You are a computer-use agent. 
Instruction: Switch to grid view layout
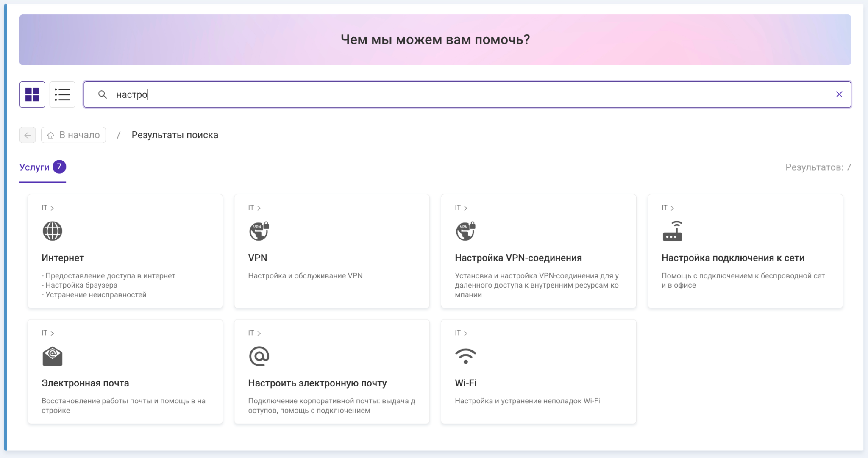pos(32,94)
